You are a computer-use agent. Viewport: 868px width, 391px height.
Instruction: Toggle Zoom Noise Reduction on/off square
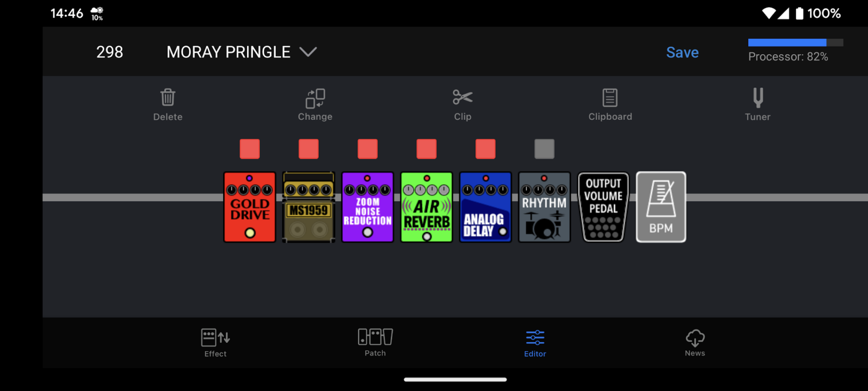click(367, 149)
